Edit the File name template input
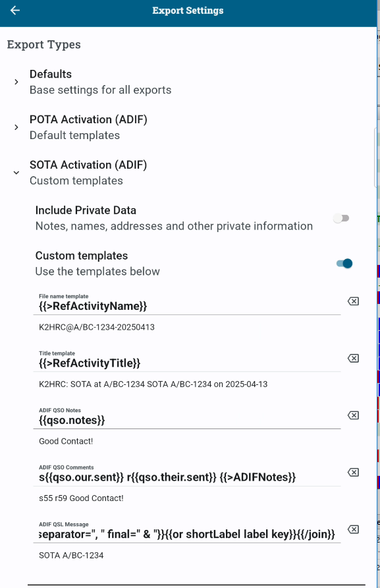The image size is (380, 588). click(187, 304)
